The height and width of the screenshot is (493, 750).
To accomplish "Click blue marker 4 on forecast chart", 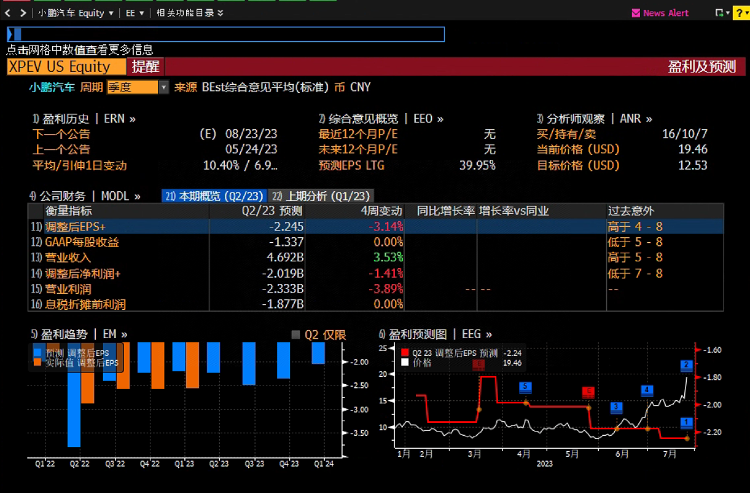I will (647, 390).
